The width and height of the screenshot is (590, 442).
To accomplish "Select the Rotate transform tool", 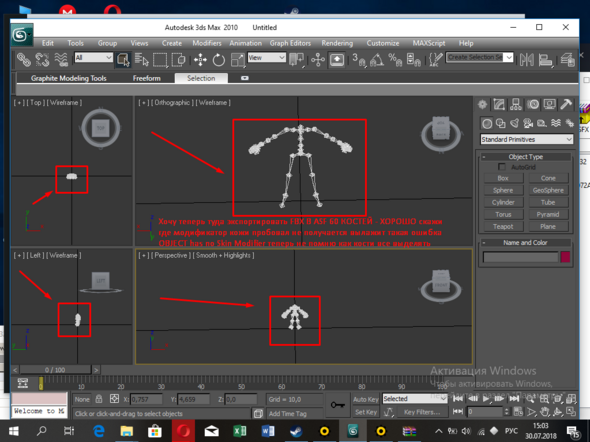I will [x=218, y=59].
